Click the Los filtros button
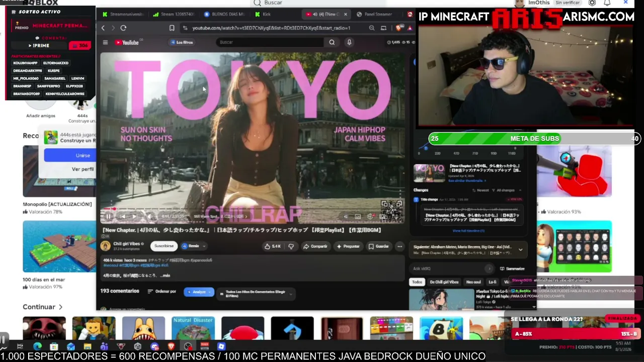The height and width of the screenshot is (362, 644). (182, 42)
